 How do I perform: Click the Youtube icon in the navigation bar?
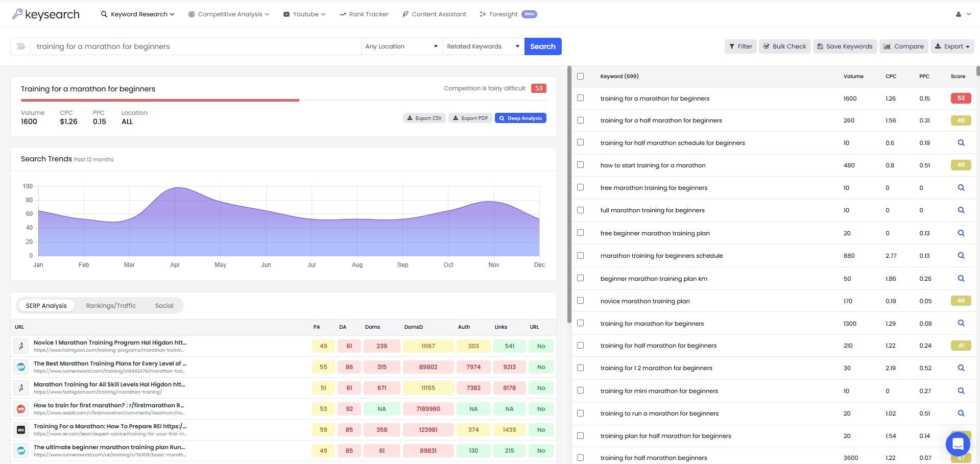point(286,14)
